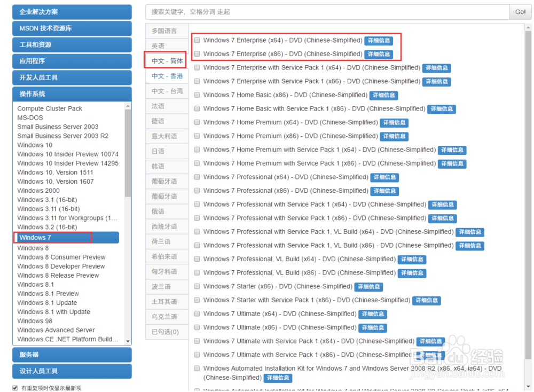Viewport: 534px width, 392px height.
Task: Check Windows 7 Enterprise (x64) DVD checkbox
Action: [197, 40]
